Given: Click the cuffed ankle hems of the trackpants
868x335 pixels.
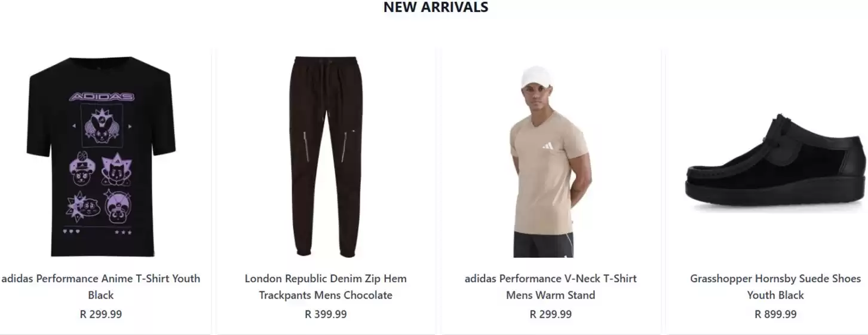Looking at the screenshot, I should (x=326, y=248).
